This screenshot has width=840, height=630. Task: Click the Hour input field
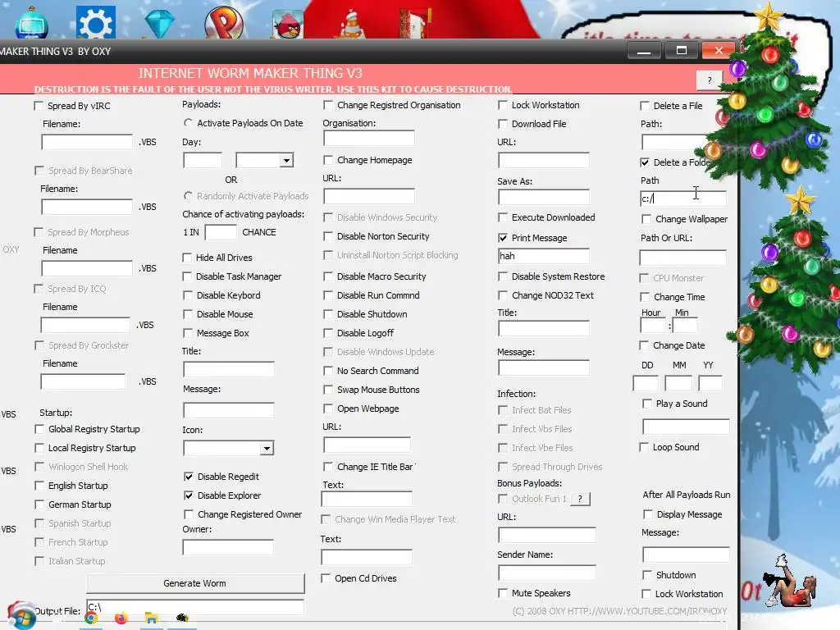pos(653,325)
